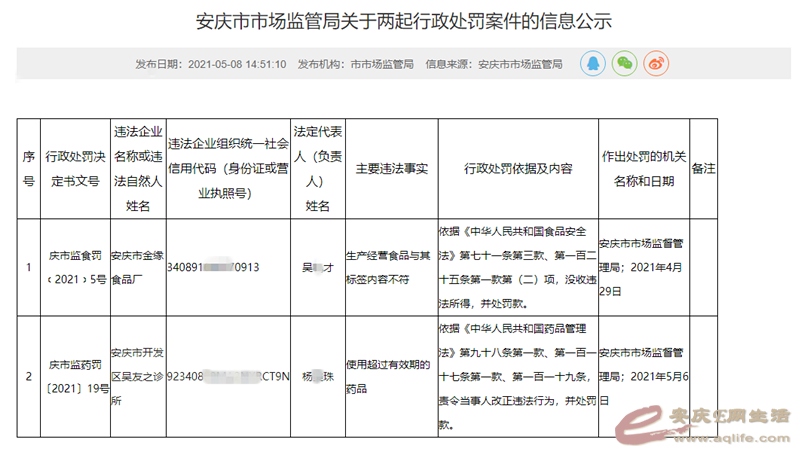The image size is (800, 451).
Task: Click the representative name 吴*才
Action: tap(318, 267)
